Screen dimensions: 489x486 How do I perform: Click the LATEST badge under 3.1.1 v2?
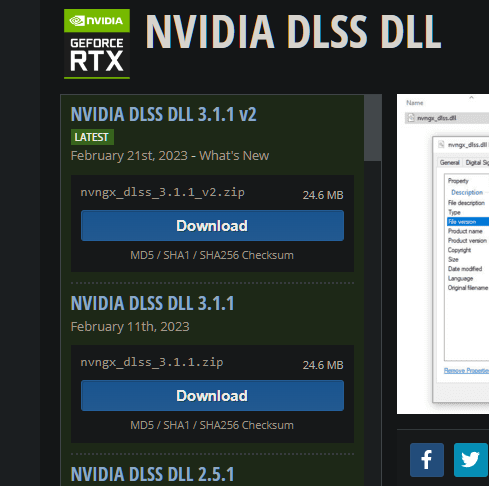tap(92, 137)
